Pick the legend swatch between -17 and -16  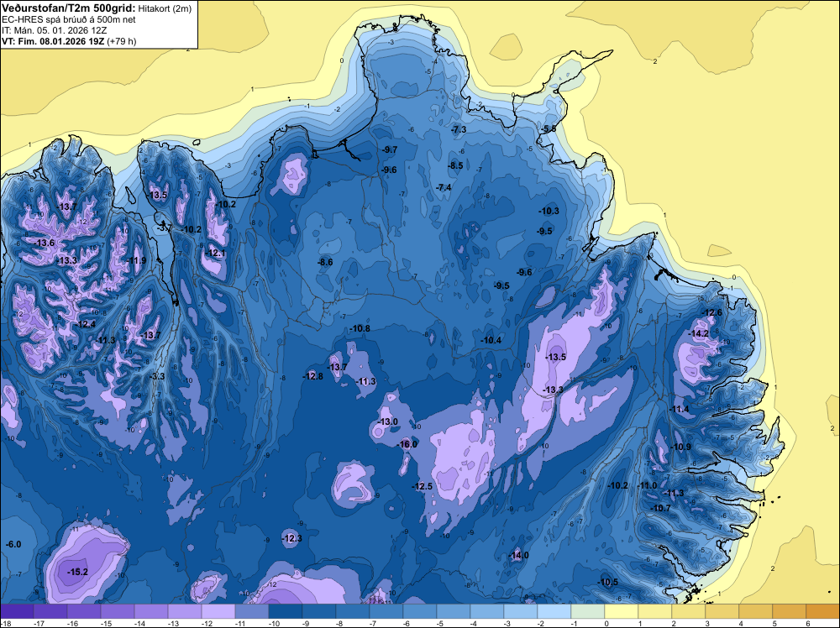tap(50, 611)
